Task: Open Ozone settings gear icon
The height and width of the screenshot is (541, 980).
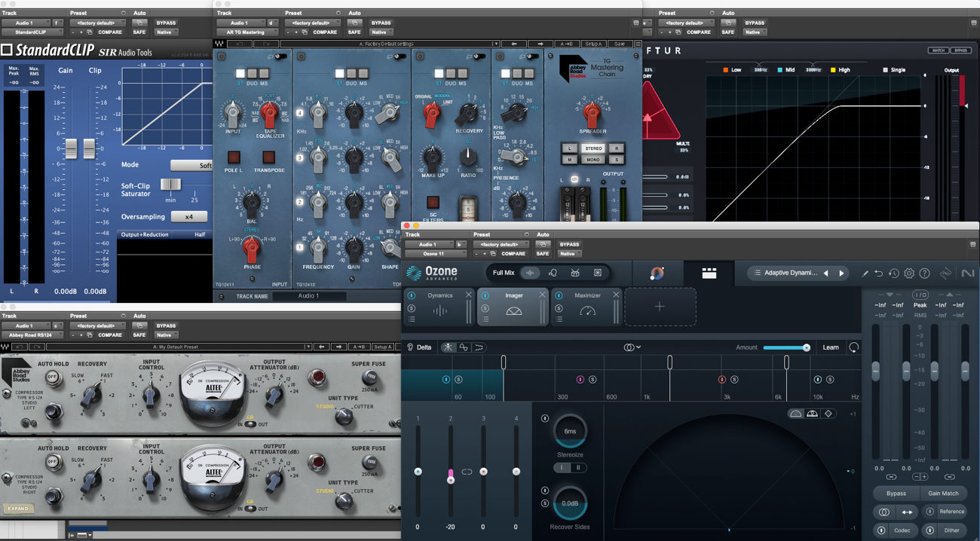Action: pos(909,274)
